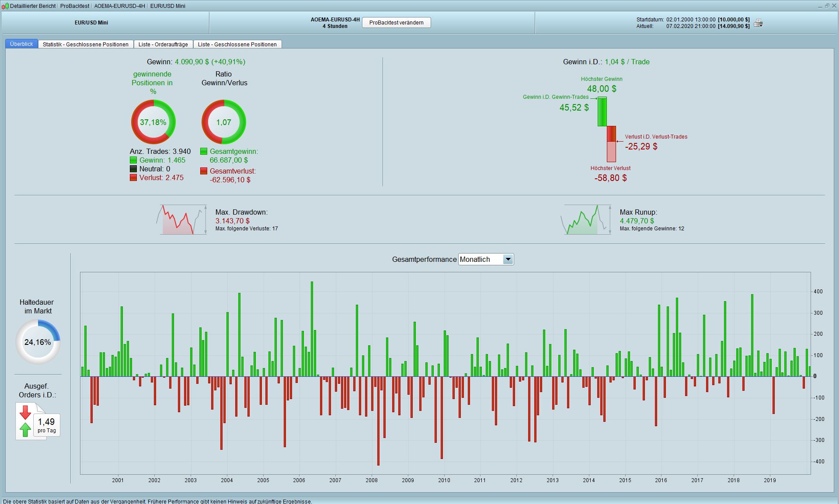Click the highest gain/loss bar graphic

(x=607, y=129)
